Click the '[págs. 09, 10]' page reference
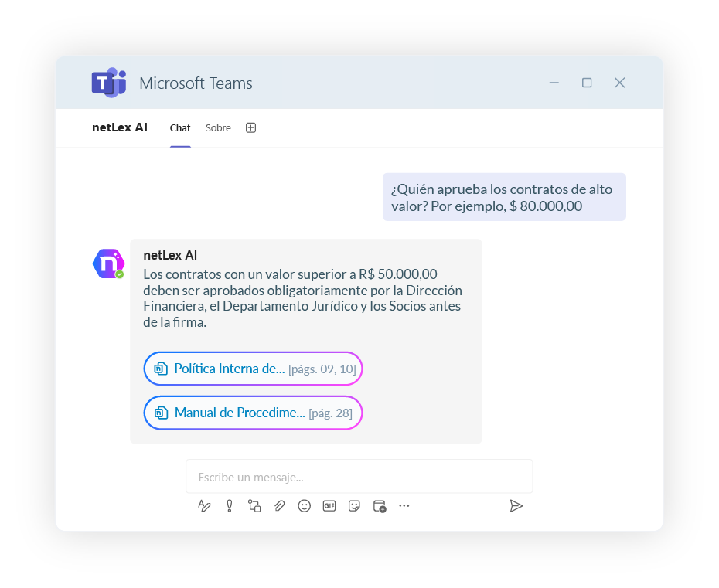Screen dimensions: 719x588 322,369
